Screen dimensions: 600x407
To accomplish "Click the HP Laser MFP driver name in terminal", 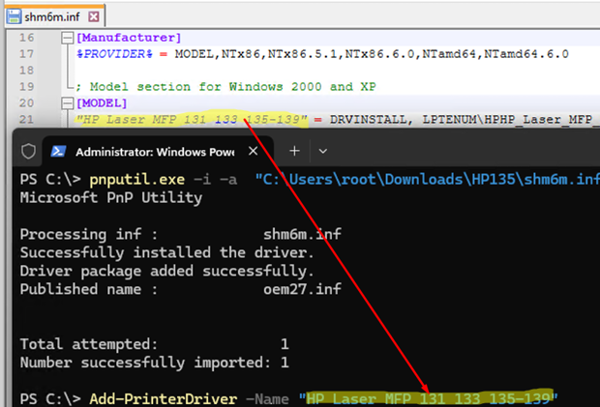I will tap(429, 399).
